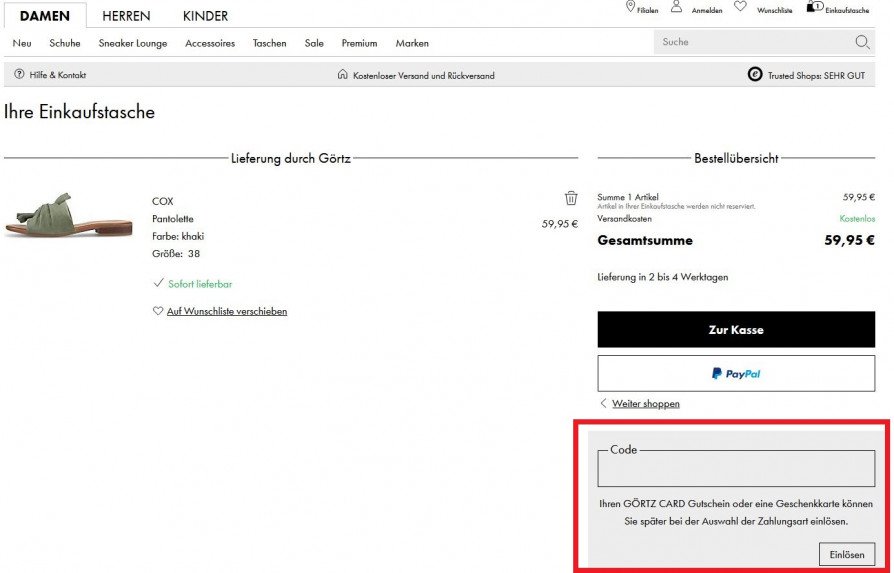Switch to the DAMEN tab
Viewport: 894px width, 573px height.
pos(44,16)
